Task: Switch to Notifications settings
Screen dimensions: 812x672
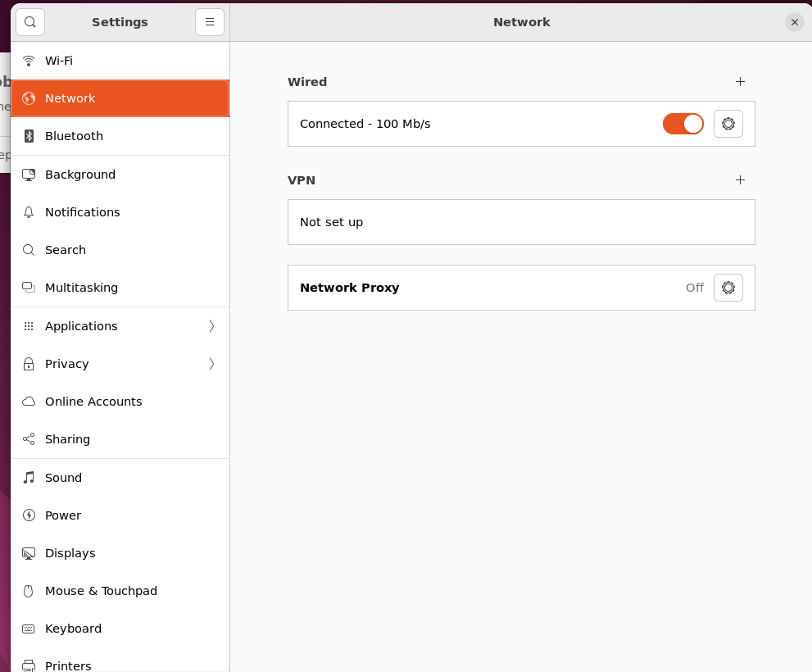Action: pos(120,212)
